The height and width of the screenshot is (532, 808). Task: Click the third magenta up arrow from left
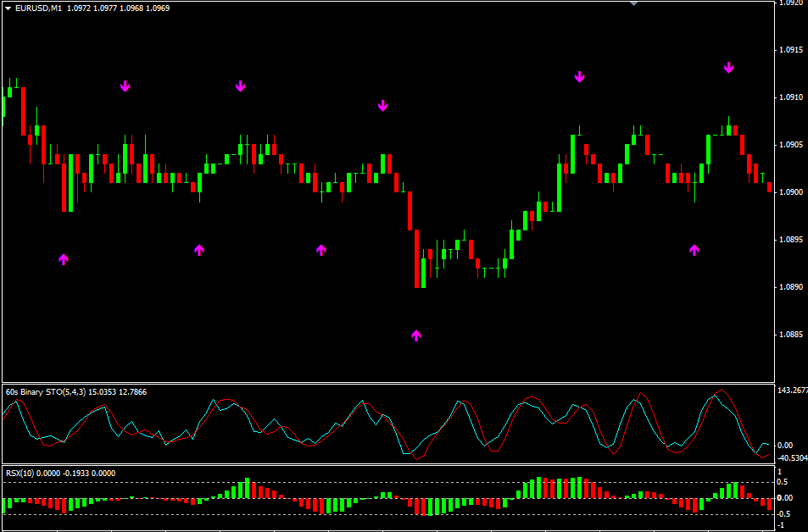321,249
